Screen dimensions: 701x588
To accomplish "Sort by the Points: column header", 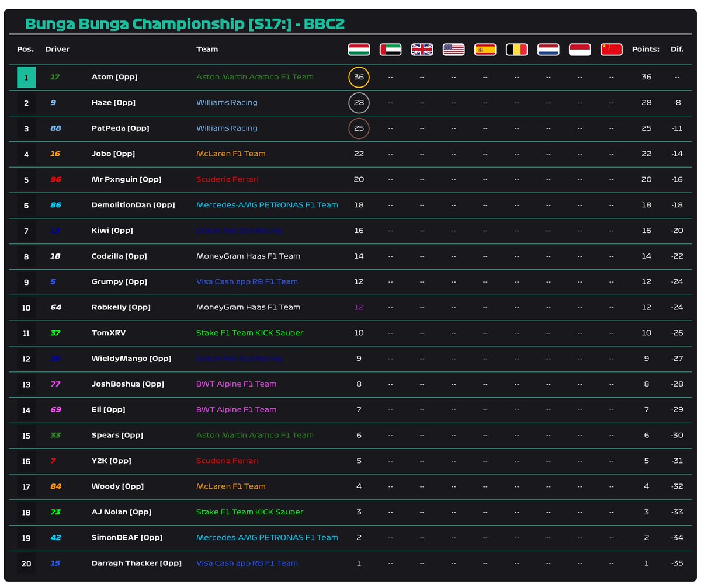I will (x=646, y=50).
